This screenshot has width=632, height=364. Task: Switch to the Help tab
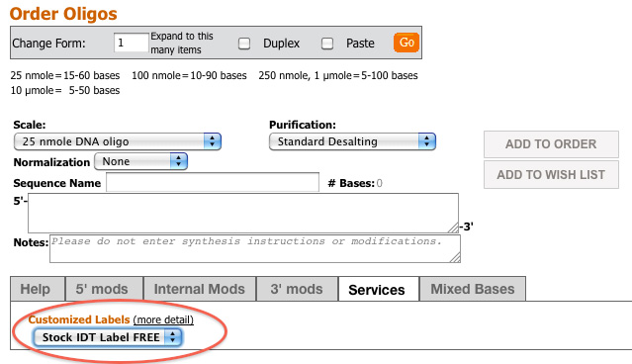[x=38, y=289]
